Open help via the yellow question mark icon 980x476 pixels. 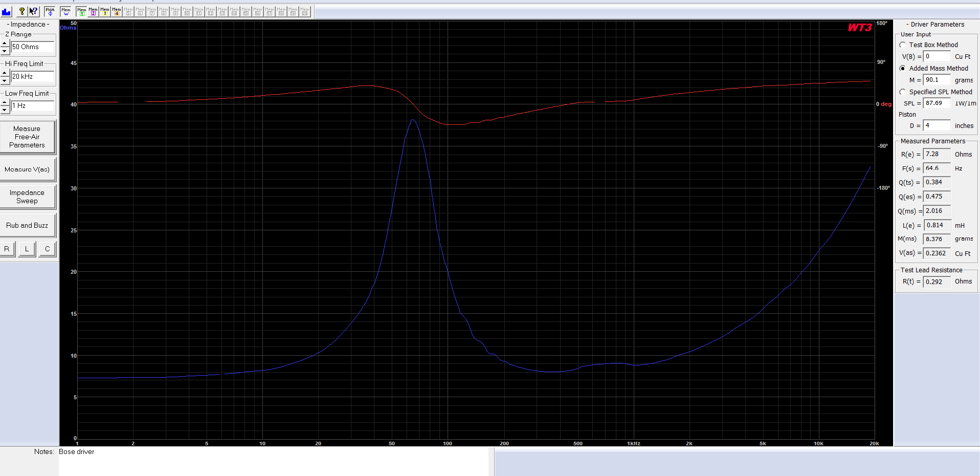(x=22, y=11)
